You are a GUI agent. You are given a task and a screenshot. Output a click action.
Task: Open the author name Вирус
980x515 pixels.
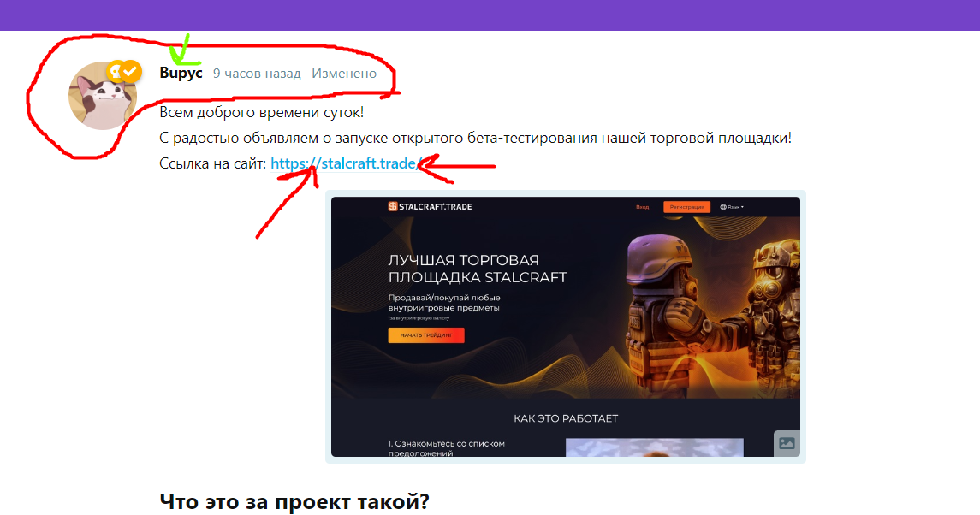pyautogui.click(x=181, y=73)
